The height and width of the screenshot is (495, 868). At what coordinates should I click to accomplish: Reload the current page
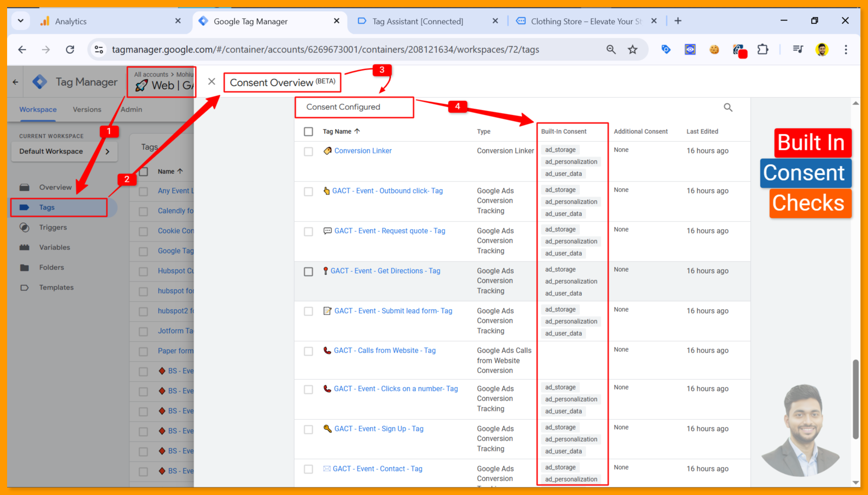click(x=70, y=49)
